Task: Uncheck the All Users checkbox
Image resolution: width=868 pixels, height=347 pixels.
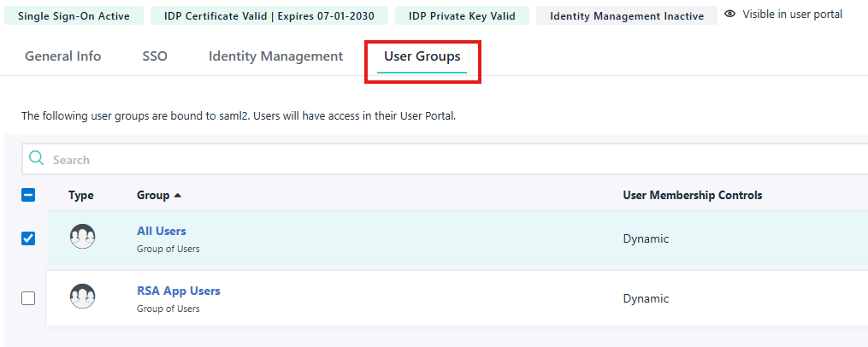Action: pos(28,238)
